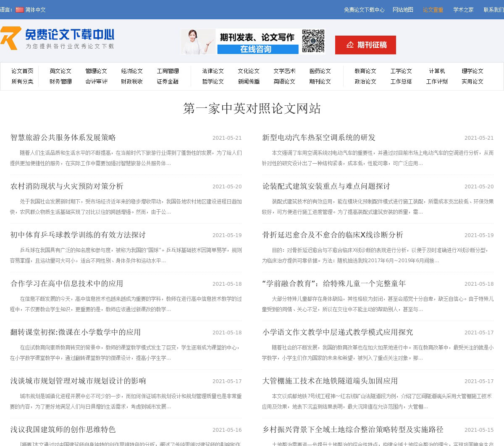Image resolution: width=504 pixels, height=446 pixels.
Task: Select 论文首页 in navigation menu
Action: (x=22, y=71)
